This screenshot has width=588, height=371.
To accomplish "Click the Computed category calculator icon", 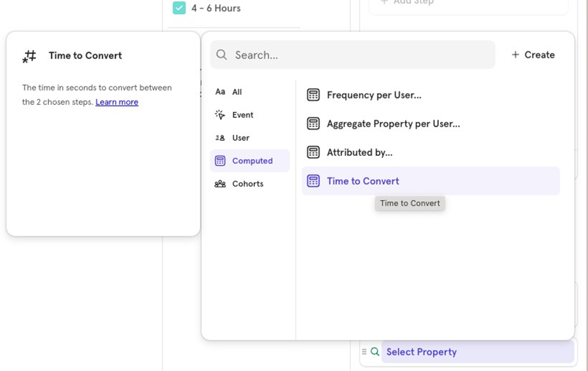I will 220,161.
